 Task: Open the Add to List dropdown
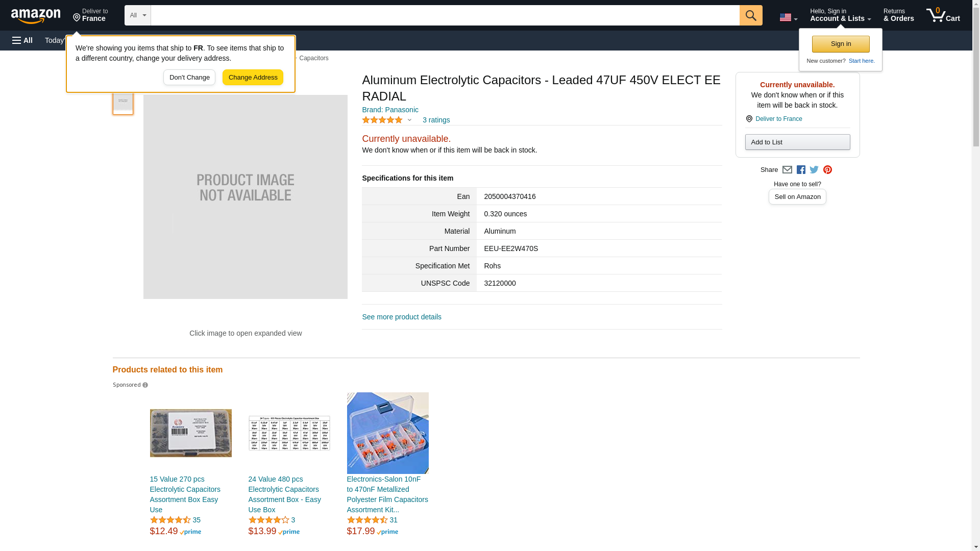tap(797, 142)
